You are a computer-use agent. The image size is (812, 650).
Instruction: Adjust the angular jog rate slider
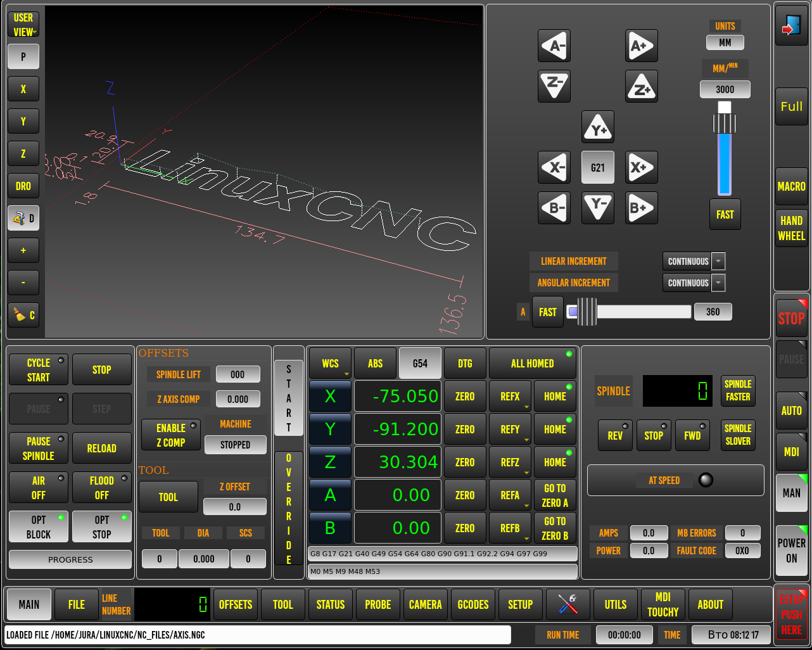pyautogui.click(x=628, y=312)
